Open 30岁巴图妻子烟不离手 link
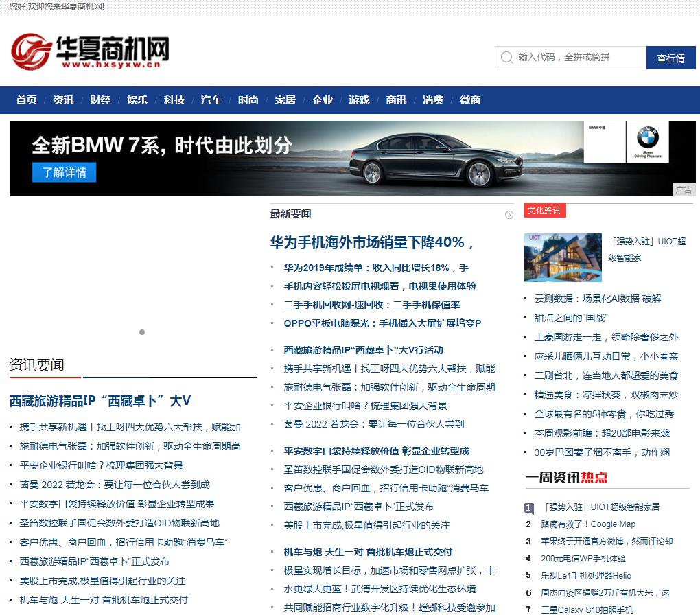 coord(602,452)
